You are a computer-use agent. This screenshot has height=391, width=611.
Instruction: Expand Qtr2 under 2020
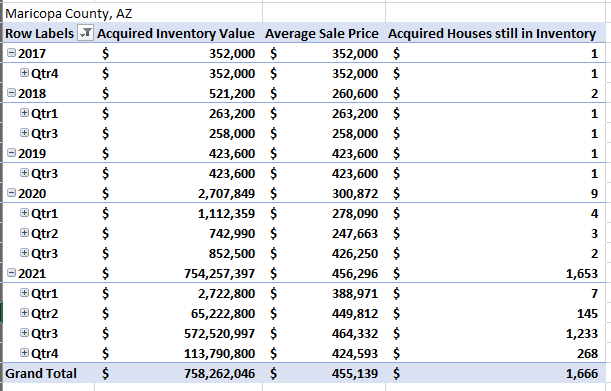pos(24,233)
